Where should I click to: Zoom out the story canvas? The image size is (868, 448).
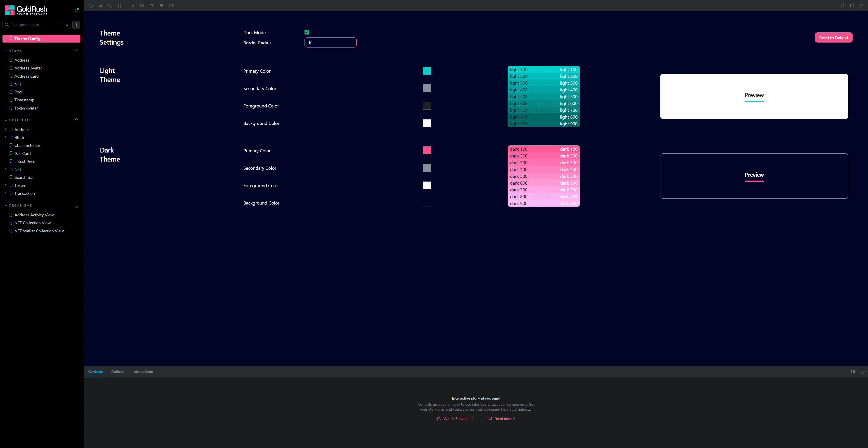coord(110,6)
